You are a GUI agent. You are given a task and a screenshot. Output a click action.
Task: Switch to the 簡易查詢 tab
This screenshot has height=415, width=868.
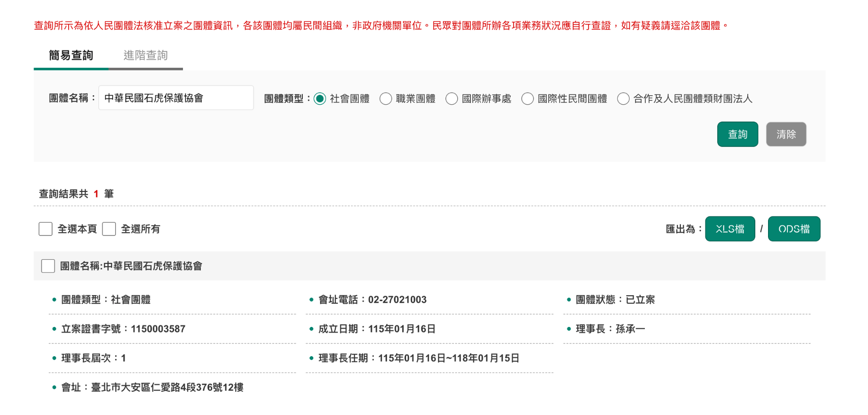pos(71,55)
